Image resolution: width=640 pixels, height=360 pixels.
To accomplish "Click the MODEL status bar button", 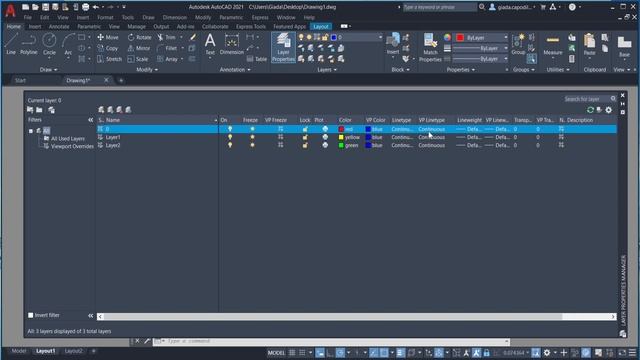I will (276, 353).
